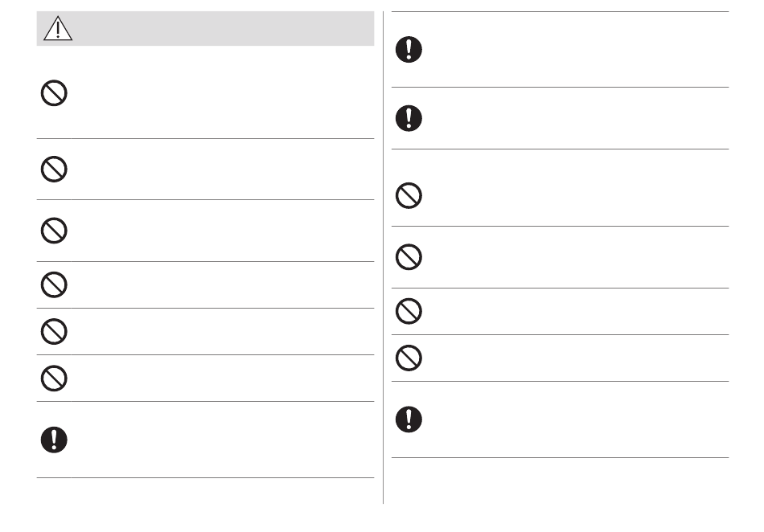Screen dimensions: 764x532
Task: Click the first prohibition icon in left column
Action: [54, 93]
